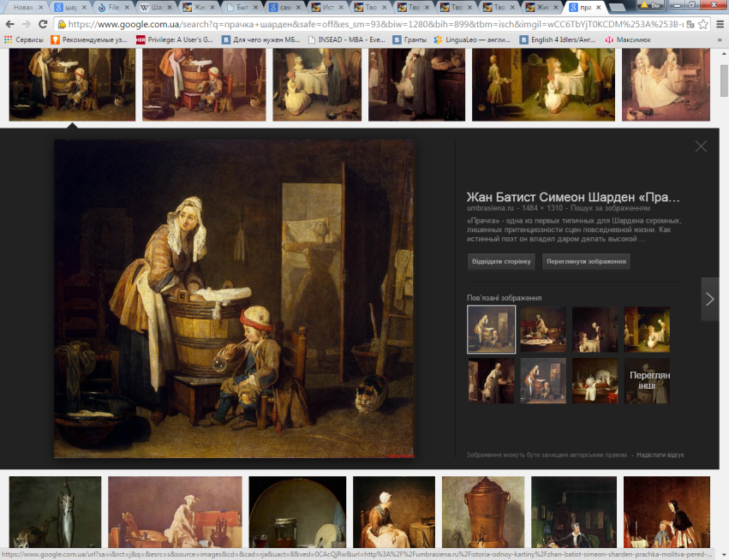The height and width of the screenshot is (560, 729).
Task: Open the Chrome menu hamburger icon
Action: tap(720, 24)
